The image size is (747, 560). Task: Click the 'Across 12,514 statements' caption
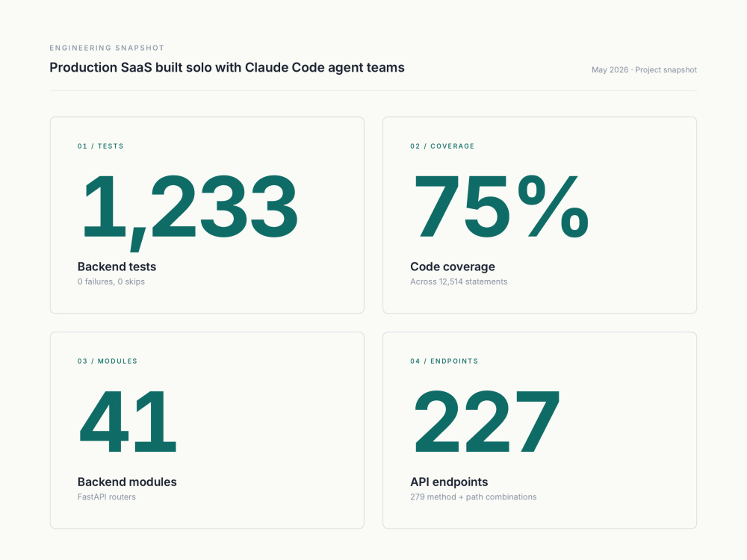459,281
